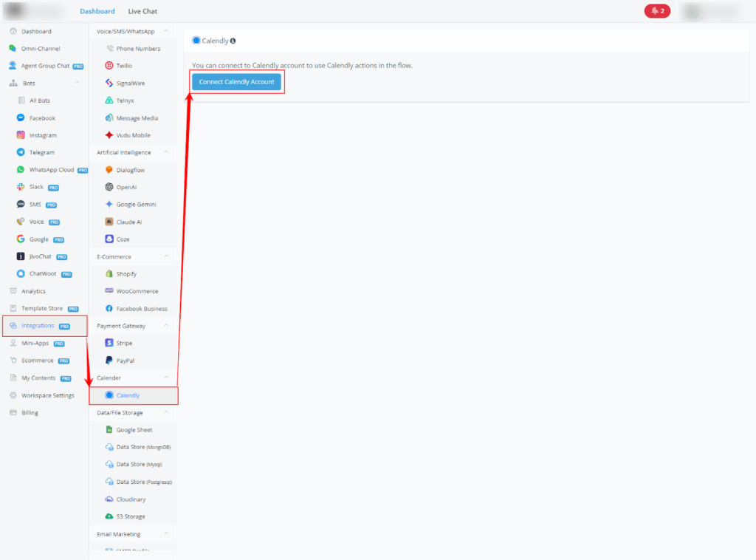Open the Telegram bot channel icon
Image resolution: width=756 pixels, height=560 pixels.
[x=21, y=153]
